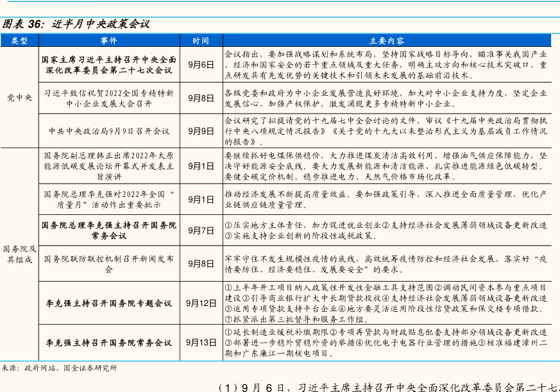Click content starting 牢牢守住不发生规模性疫情的底线

pos(386,264)
